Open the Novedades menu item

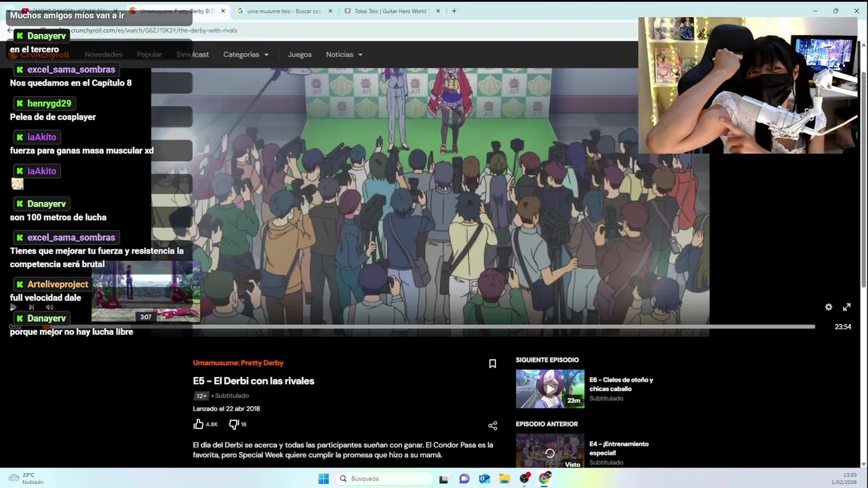coord(103,54)
